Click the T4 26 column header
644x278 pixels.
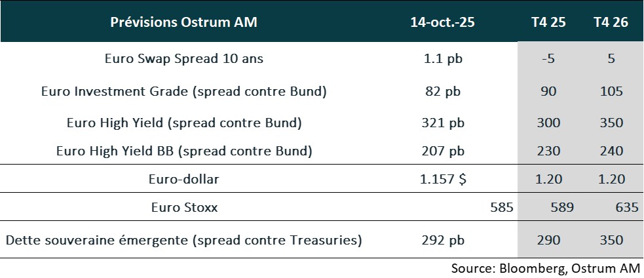pos(611,22)
